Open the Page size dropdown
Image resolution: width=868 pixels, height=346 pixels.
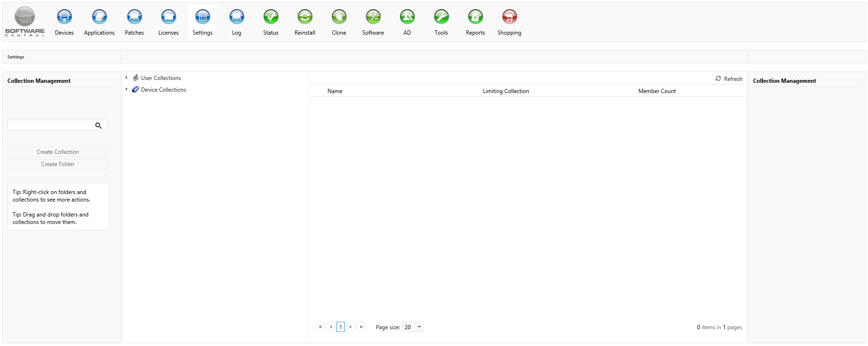click(x=419, y=327)
